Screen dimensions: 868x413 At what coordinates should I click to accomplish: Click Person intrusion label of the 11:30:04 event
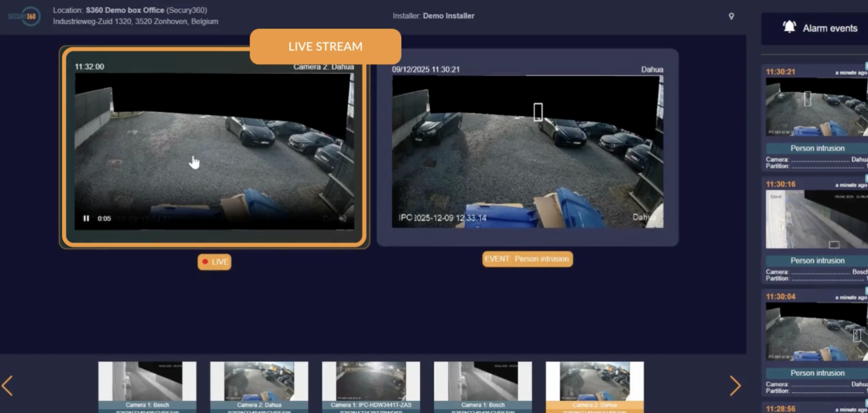coord(817,373)
